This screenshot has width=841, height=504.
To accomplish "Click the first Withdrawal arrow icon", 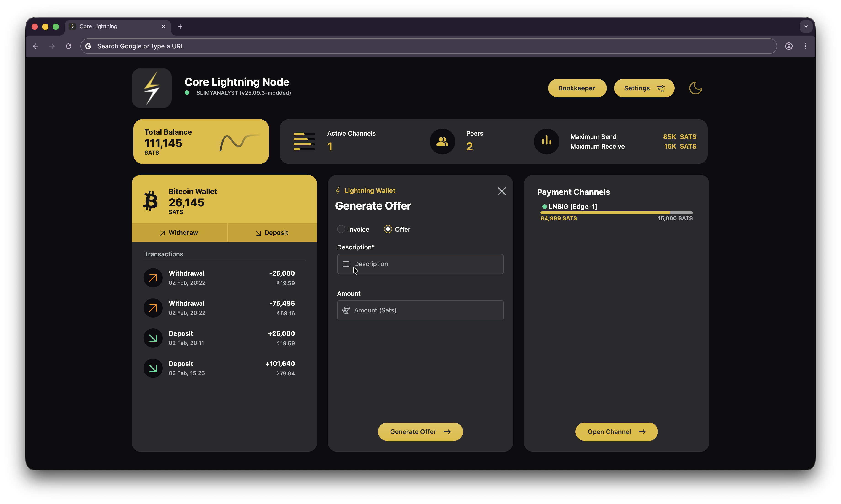I will pyautogui.click(x=153, y=278).
